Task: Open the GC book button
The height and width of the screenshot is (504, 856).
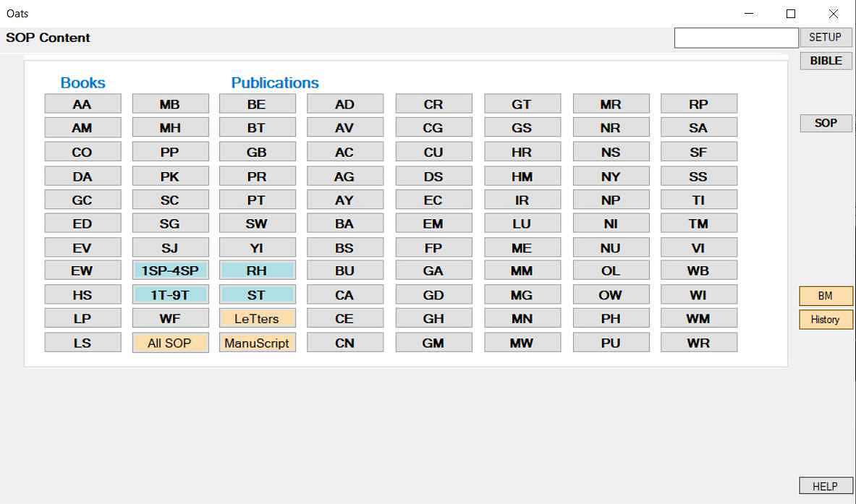Action: [82, 200]
